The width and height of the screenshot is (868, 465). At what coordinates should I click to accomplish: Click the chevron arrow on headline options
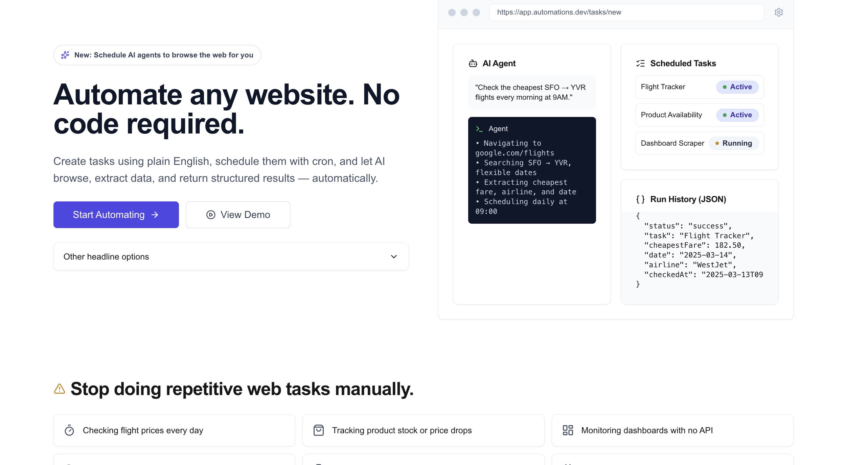click(x=394, y=257)
